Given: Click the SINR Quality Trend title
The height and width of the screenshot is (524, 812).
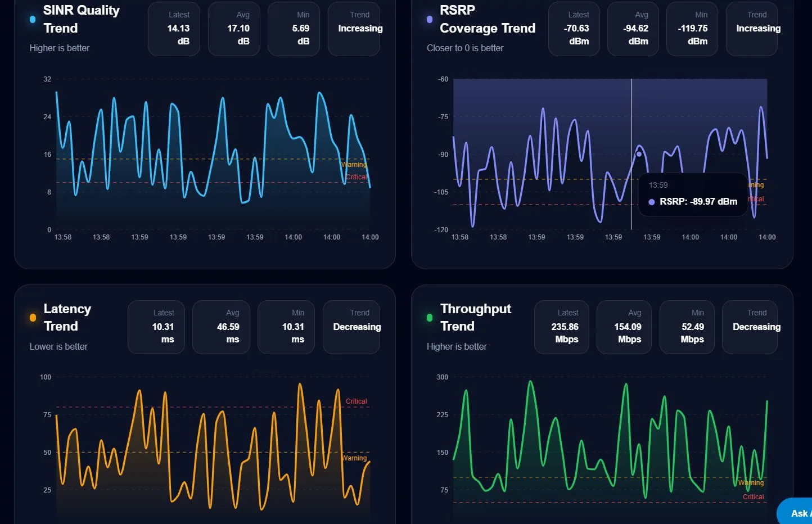Looking at the screenshot, I should point(82,19).
